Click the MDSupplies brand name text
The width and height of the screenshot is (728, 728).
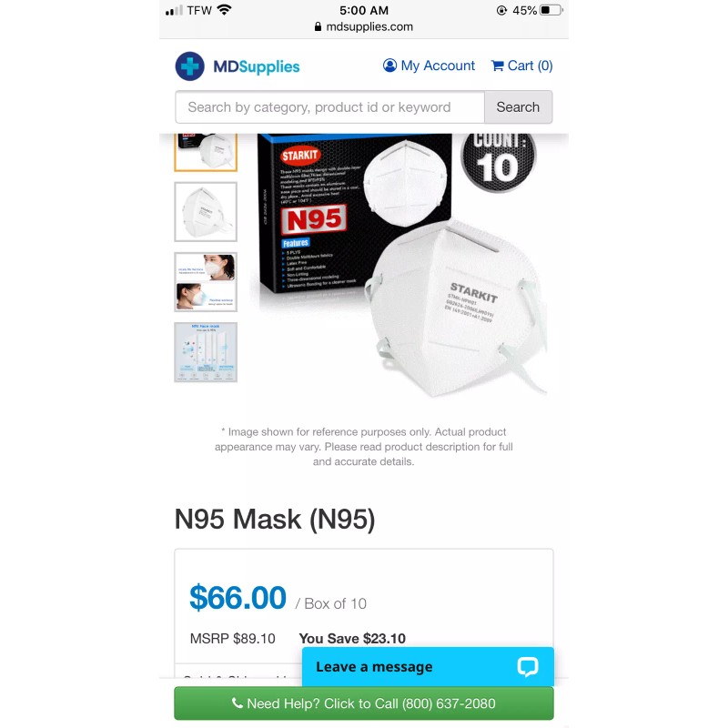[257, 66]
